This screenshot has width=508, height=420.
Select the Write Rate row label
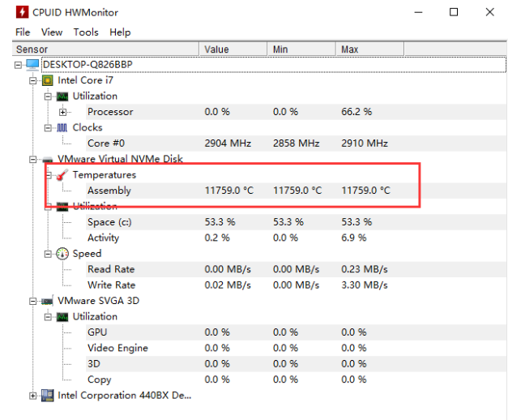tap(112, 285)
